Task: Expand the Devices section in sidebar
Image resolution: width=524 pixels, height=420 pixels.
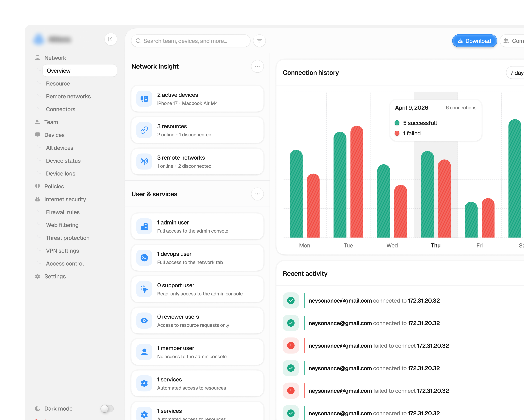Action: click(x=54, y=135)
